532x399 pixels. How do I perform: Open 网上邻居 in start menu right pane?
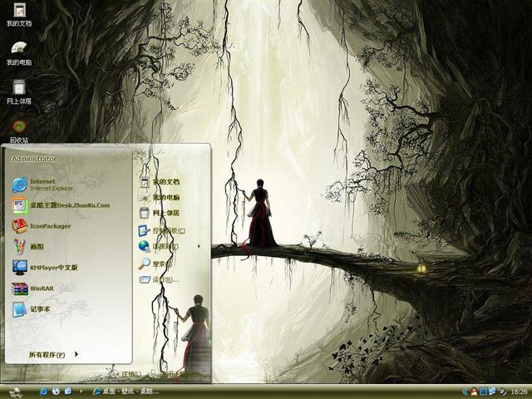pos(160,213)
